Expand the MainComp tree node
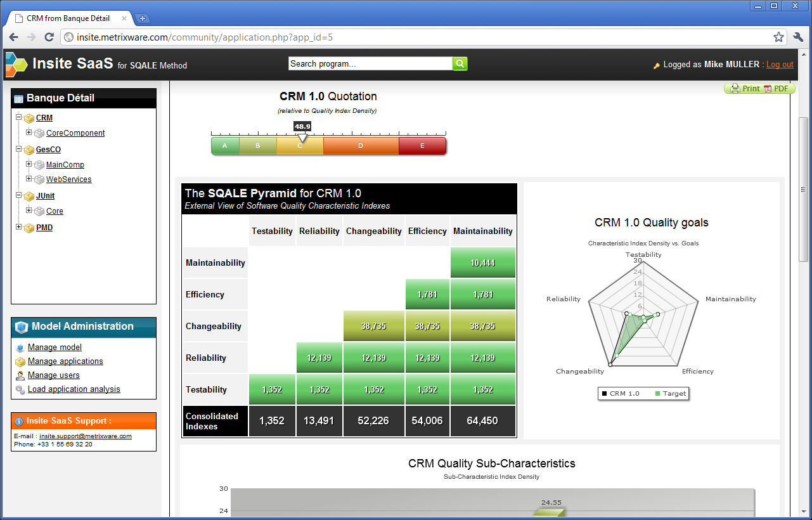Viewport: 812px width, 520px height. [x=29, y=164]
